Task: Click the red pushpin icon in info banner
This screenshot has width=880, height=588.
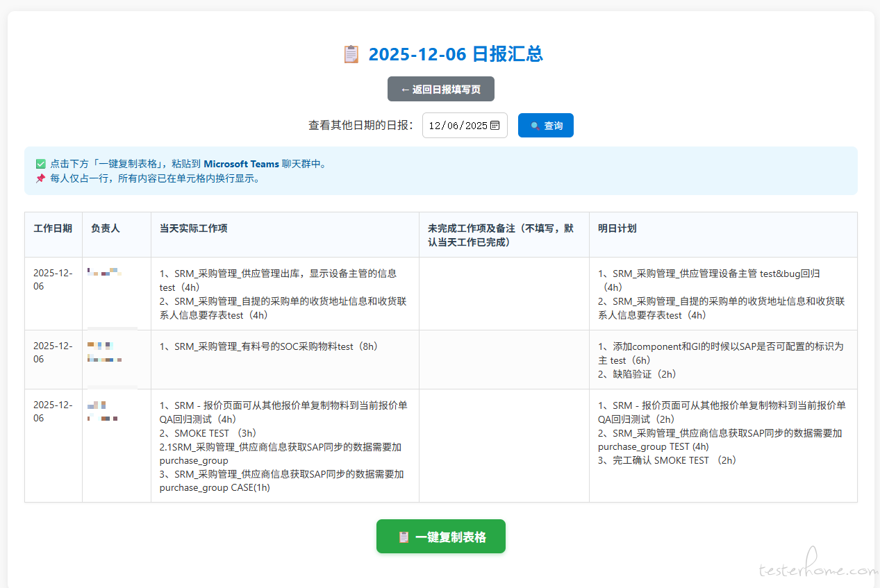Action: (x=40, y=178)
